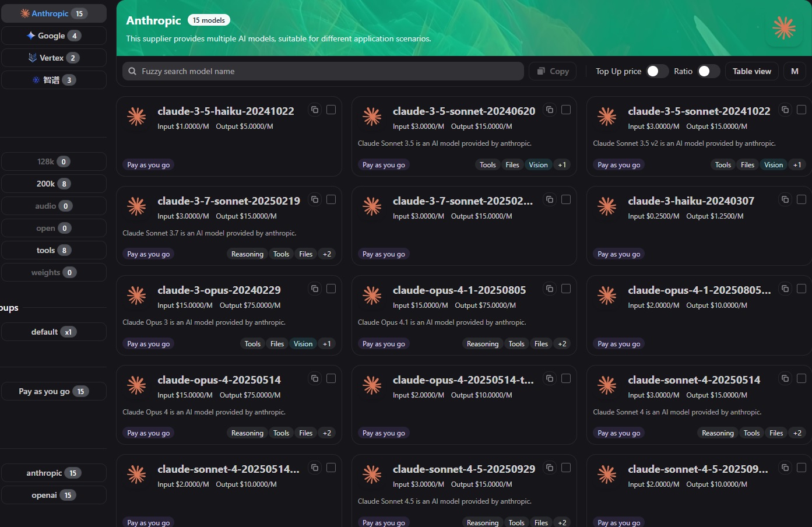
Task: Filter models by the open tag
Action: click(54, 228)
